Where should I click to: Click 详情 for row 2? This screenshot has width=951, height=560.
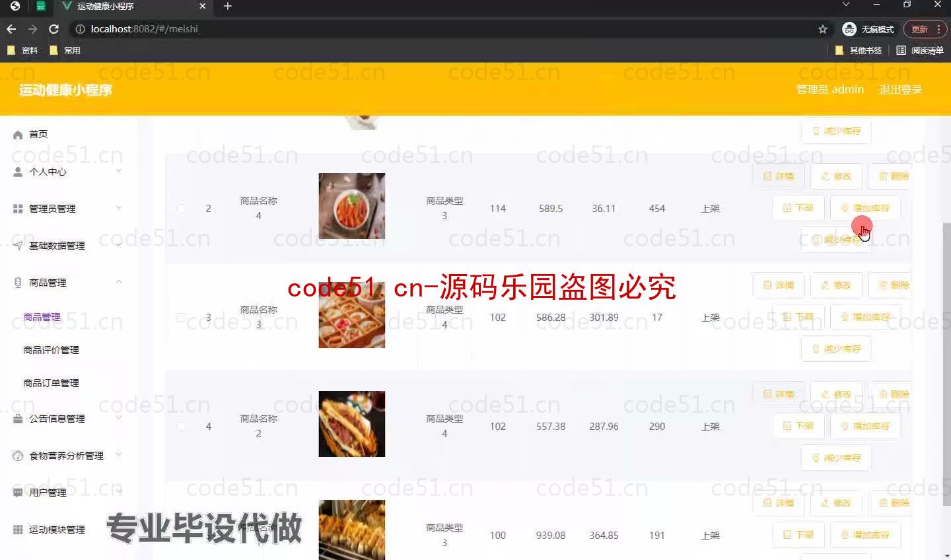pos(779,176)
